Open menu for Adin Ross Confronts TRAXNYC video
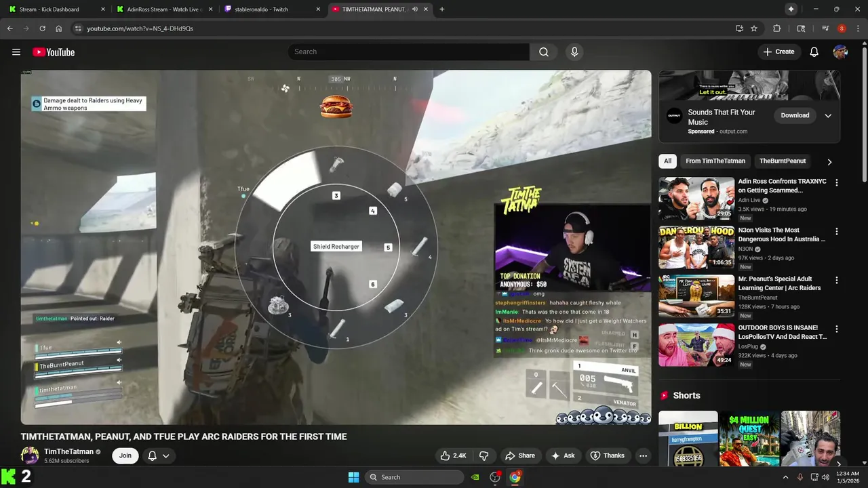The width and height of the screenshot is (868, 488). (836, 183)
